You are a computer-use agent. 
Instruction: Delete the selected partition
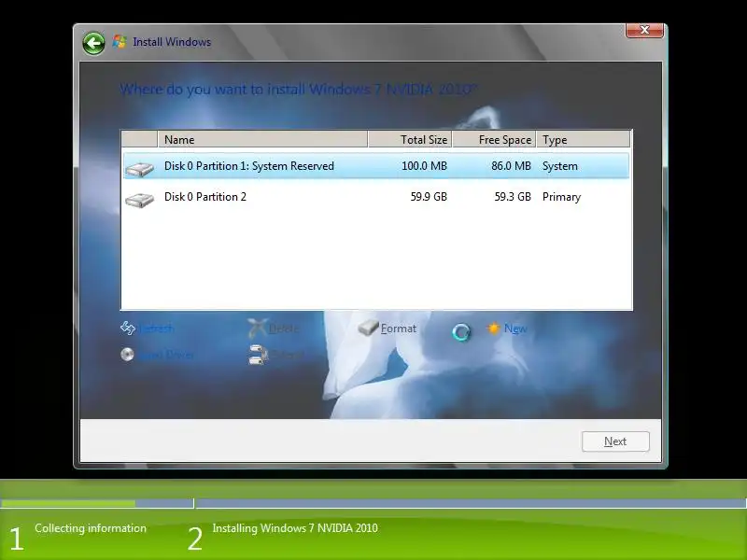coord(284,329)
